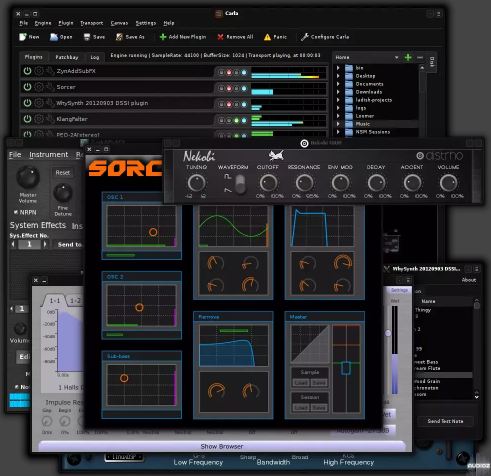Toggle green LED on KlangFalter row
Image resolution: width=491 pixels, height=476 pixels.
[x=236, y=120]
